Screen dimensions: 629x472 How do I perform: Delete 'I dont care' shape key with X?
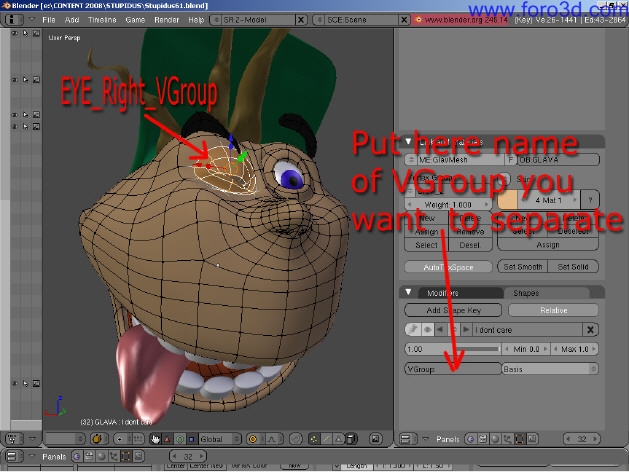pyautogui.click(x=590, y=330)
